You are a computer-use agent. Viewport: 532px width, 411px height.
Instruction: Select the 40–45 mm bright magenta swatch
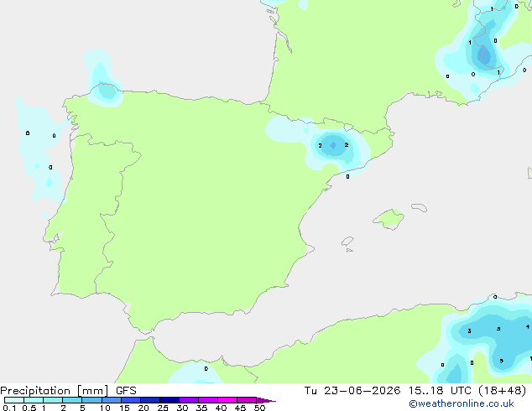click(227, 400)
